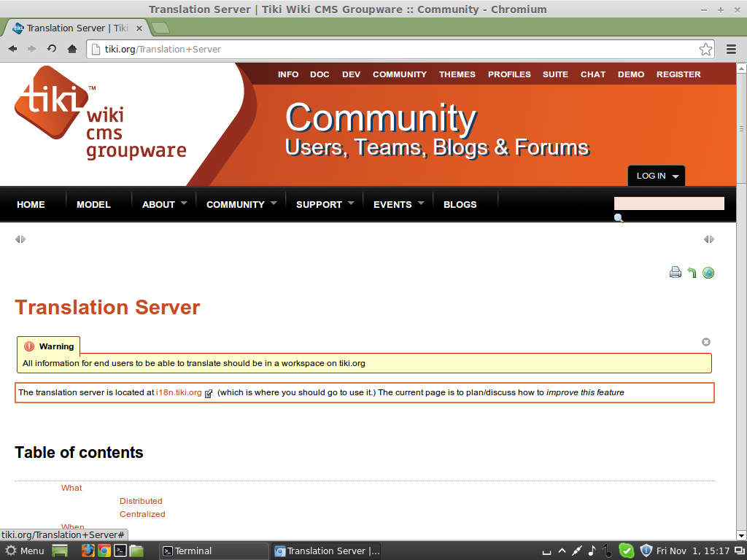This screenshot has height=560, width=747.
Task: Click into the site search field
Action: [670, 203]
